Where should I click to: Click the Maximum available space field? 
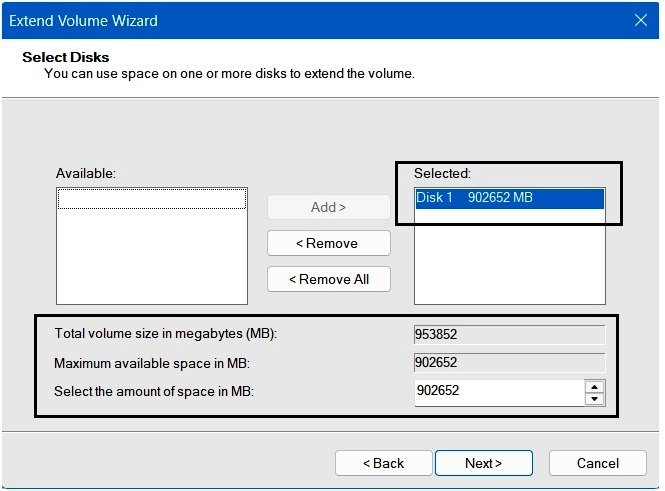pos(509,363)
